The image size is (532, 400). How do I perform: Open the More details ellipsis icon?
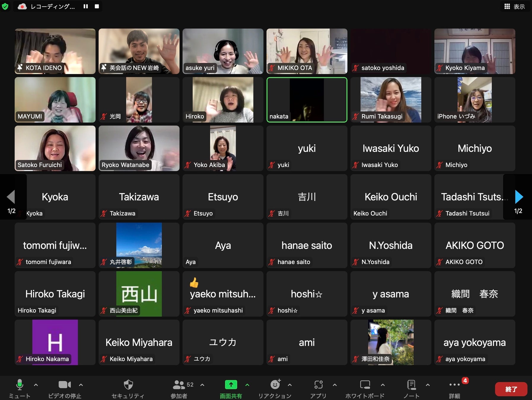tap(454, 385)
